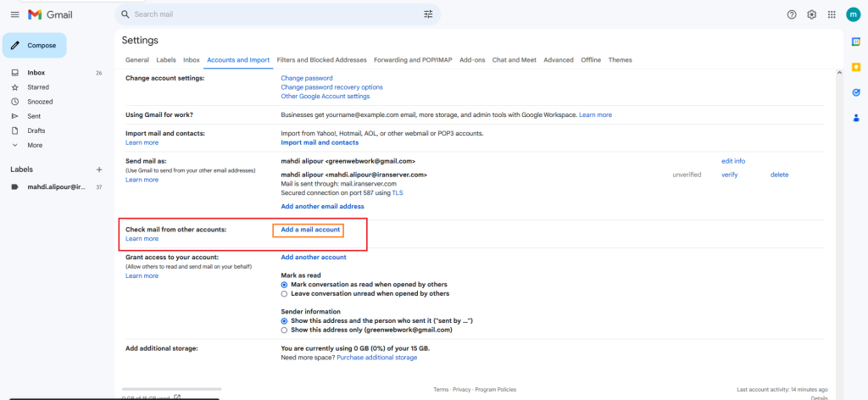Click the search options filter icon
Screen dimensions: 868x400
[428, 14]
